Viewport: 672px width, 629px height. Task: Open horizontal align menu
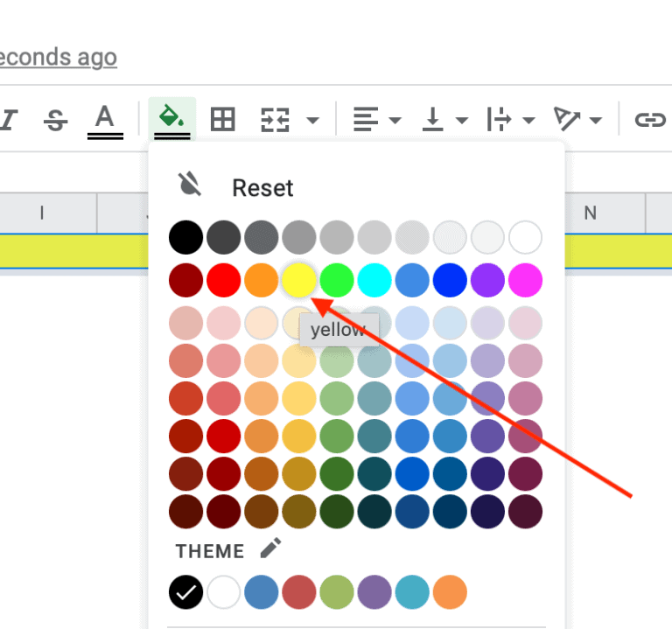pyautogui.click(x=366, y=120)
